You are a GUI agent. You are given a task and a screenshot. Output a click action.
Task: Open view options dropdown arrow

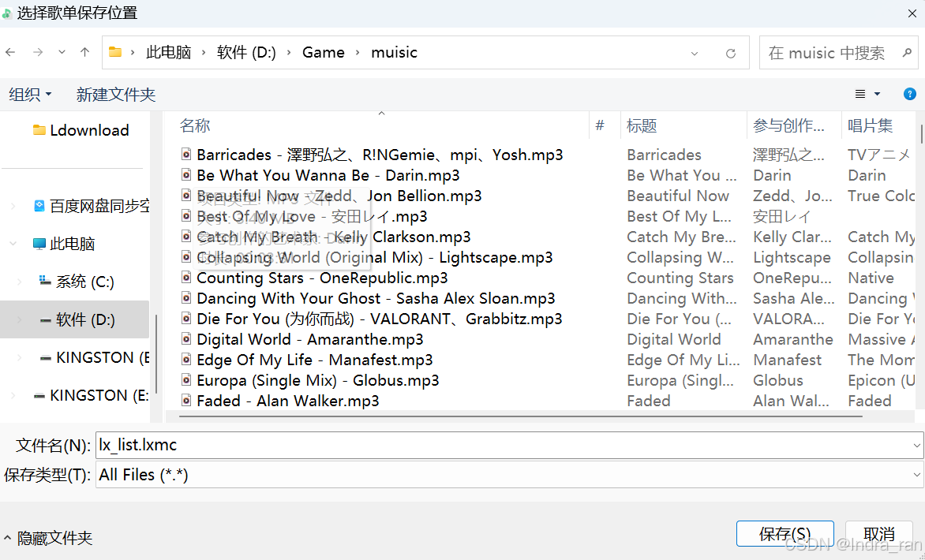click(x=877, y=95)
